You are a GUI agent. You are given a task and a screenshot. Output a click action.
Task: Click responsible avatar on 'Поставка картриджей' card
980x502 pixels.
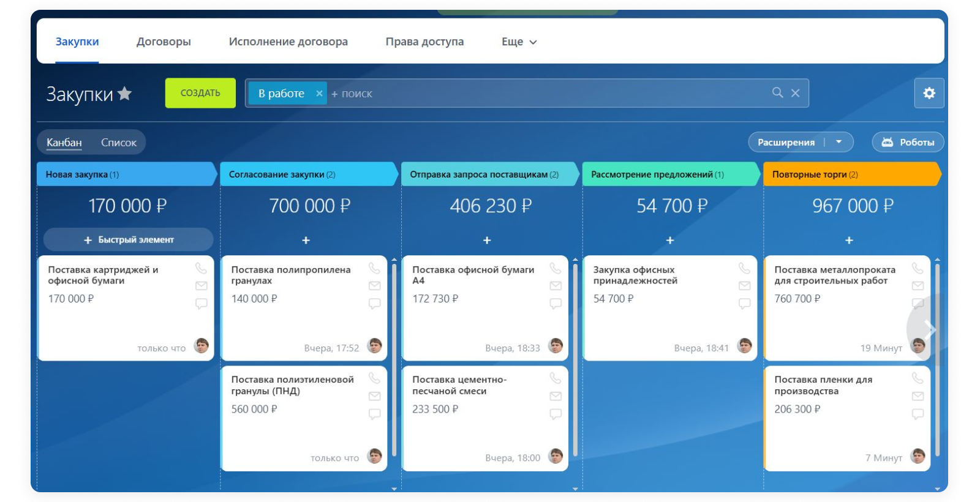tap(202, 346)
